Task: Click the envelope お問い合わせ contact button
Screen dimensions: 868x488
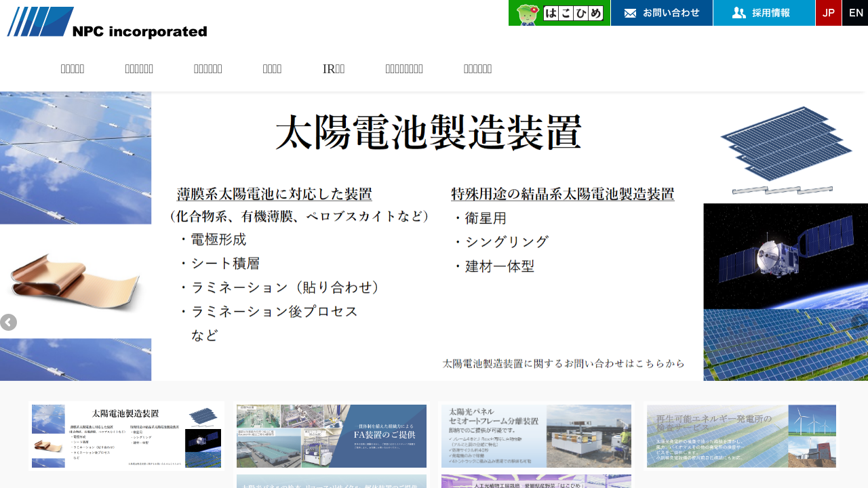Action: pos(661,13)
